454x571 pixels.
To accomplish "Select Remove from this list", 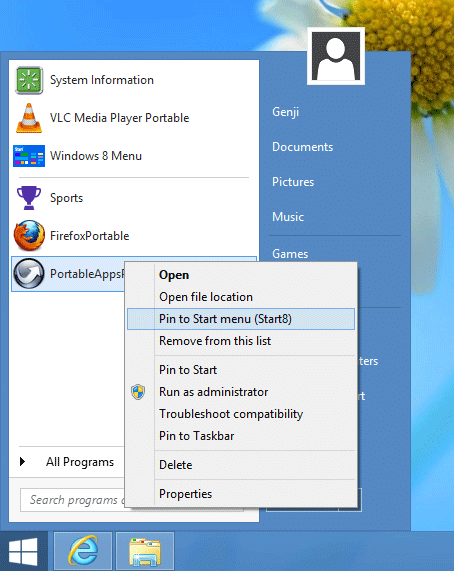I will point(241,341).
